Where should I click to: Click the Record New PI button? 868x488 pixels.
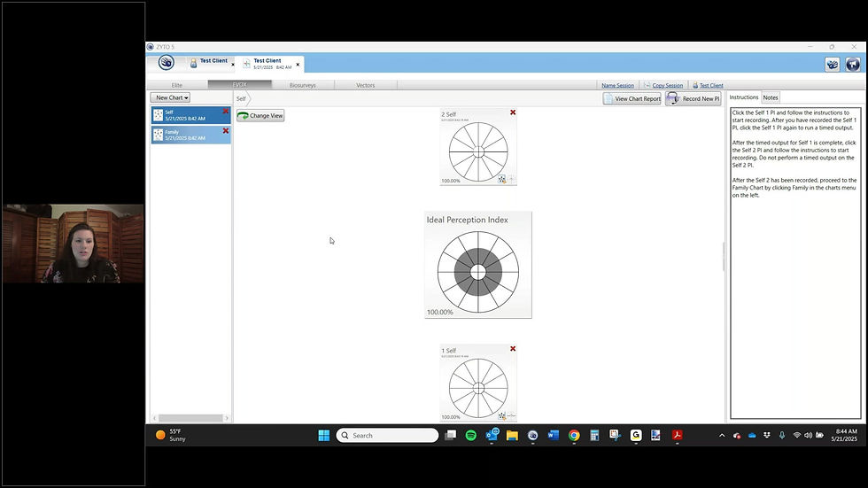(694, 98)
